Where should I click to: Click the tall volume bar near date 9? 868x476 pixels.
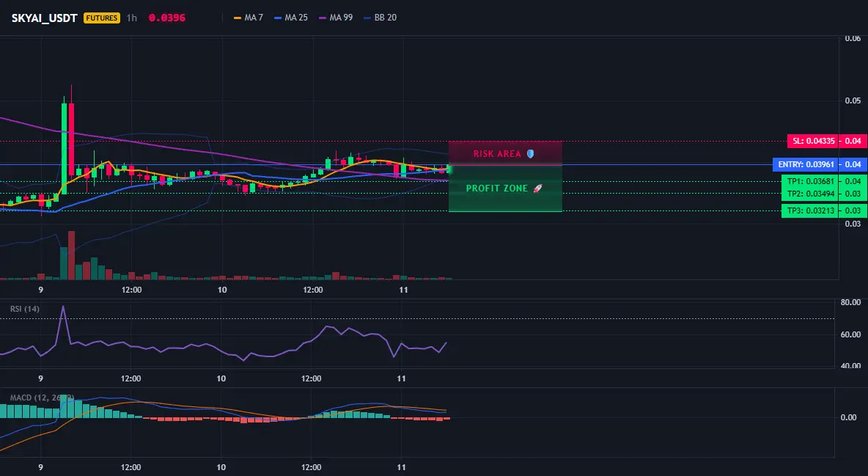tap(71, 255)
